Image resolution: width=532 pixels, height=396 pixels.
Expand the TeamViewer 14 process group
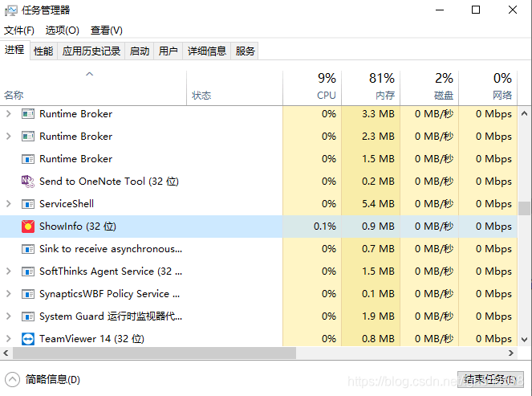9,339
